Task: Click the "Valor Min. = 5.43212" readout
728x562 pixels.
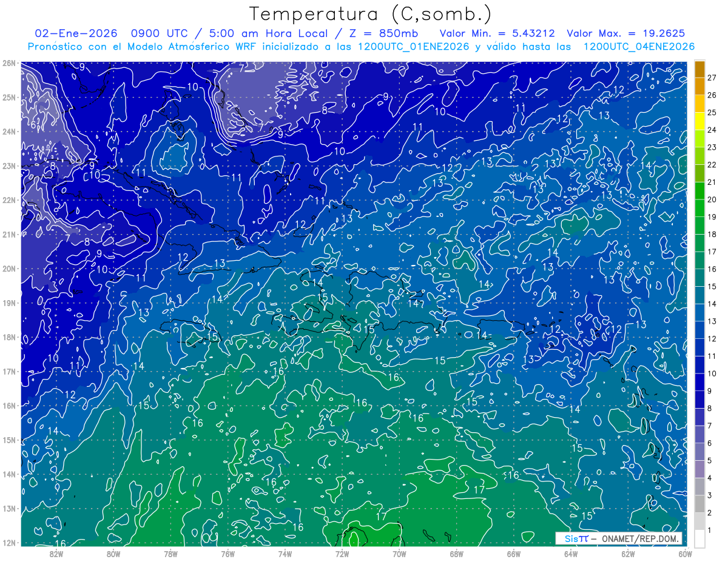Action: (497, 33)
